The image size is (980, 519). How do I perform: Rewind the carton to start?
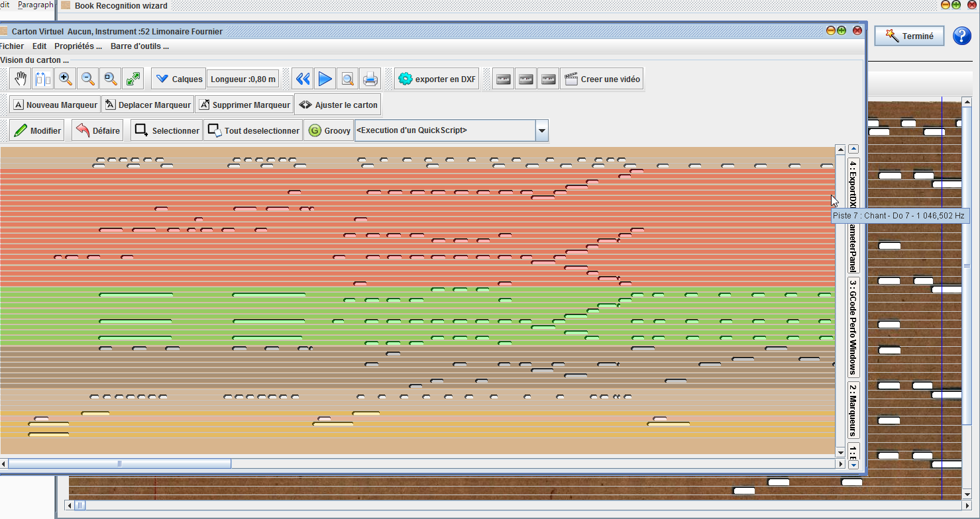(303, 79)
